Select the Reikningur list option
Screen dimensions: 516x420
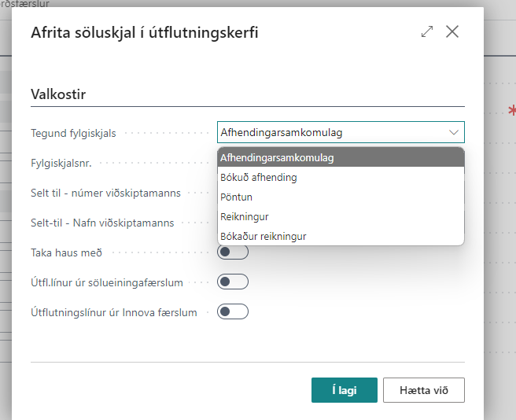click(x=244, y=216)
